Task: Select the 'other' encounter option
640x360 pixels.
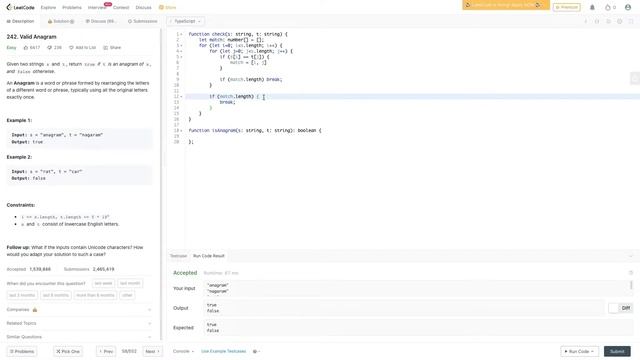Action: (x=127, y=295)
